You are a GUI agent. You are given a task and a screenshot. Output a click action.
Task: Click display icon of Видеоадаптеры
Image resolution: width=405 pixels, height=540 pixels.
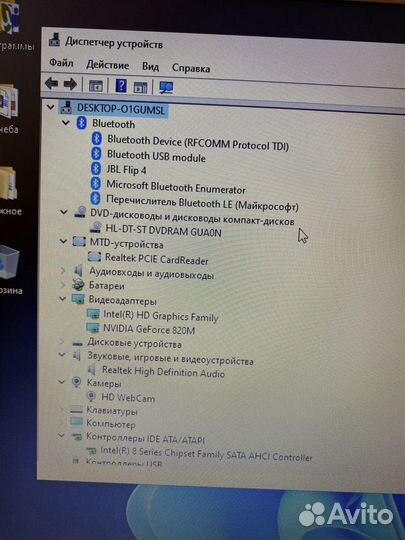[78, 299]
